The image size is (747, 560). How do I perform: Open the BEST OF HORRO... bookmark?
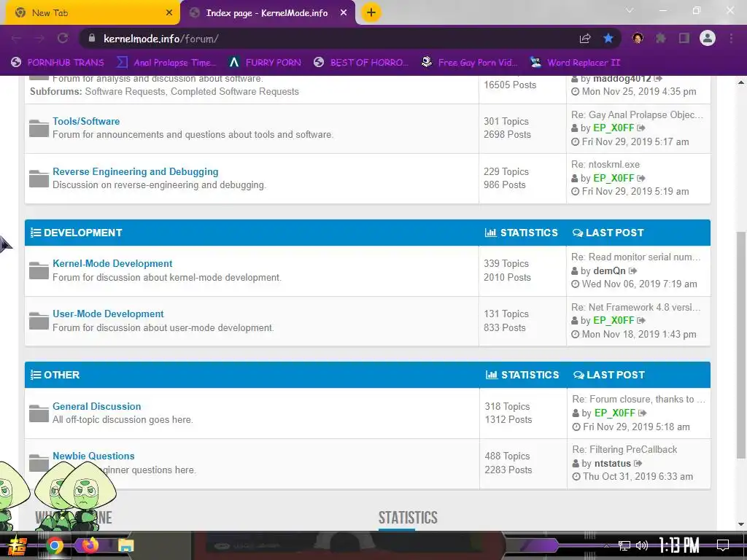[361, 63]
